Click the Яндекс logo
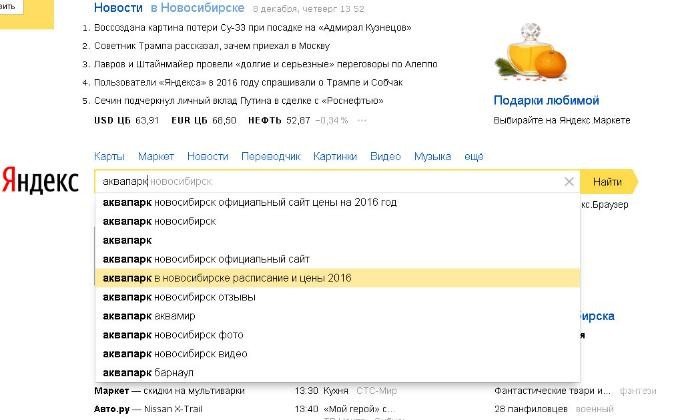The height and width of the screenshot is (420, 680). (41, 182)
